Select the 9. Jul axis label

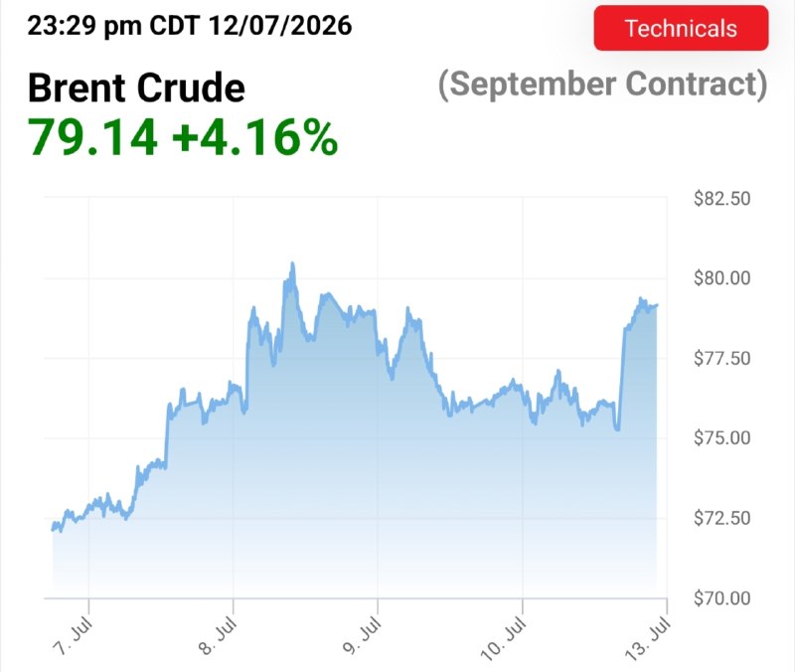point(362,636)
